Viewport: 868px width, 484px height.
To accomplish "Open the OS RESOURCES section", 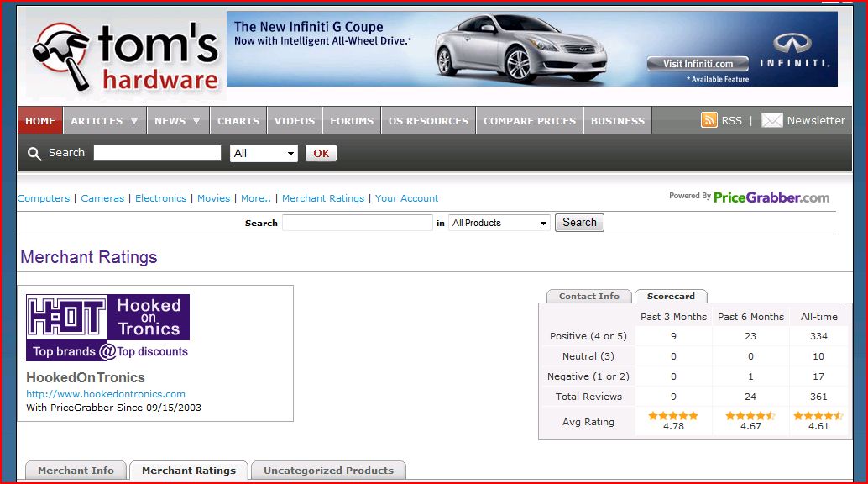I will pyautogui.click(x=428, y=120).
